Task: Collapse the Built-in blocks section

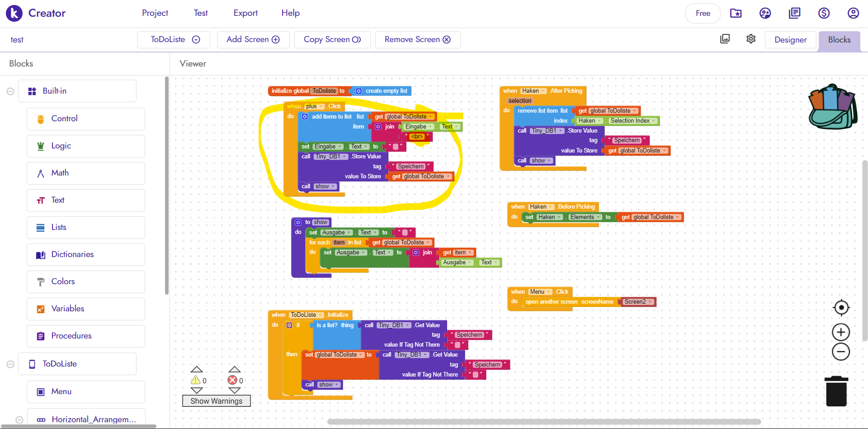Action: 10,91
